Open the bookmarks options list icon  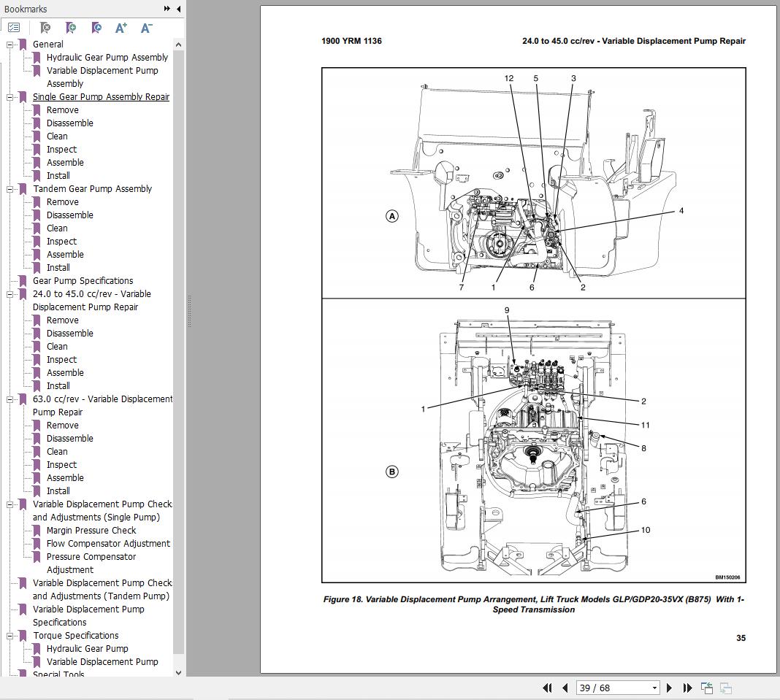[x=14, y=28]
